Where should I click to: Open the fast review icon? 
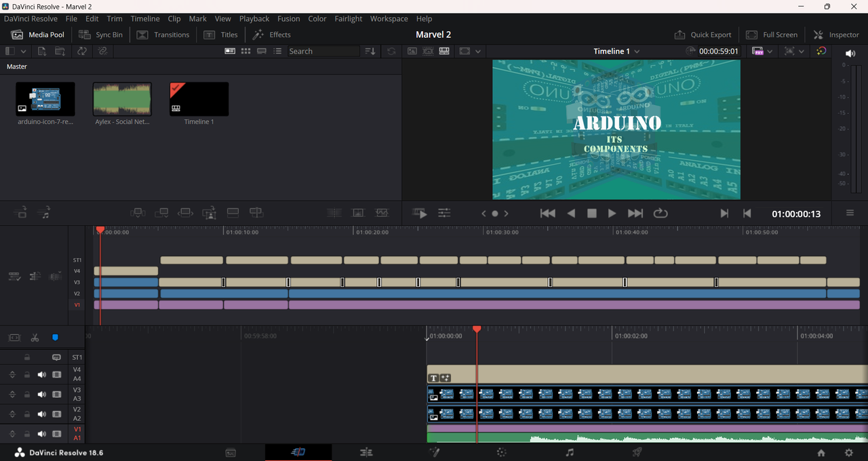tap(420, 213)
